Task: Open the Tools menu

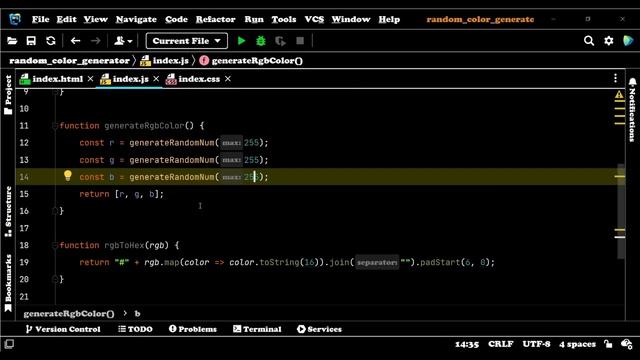Action: 284,19
